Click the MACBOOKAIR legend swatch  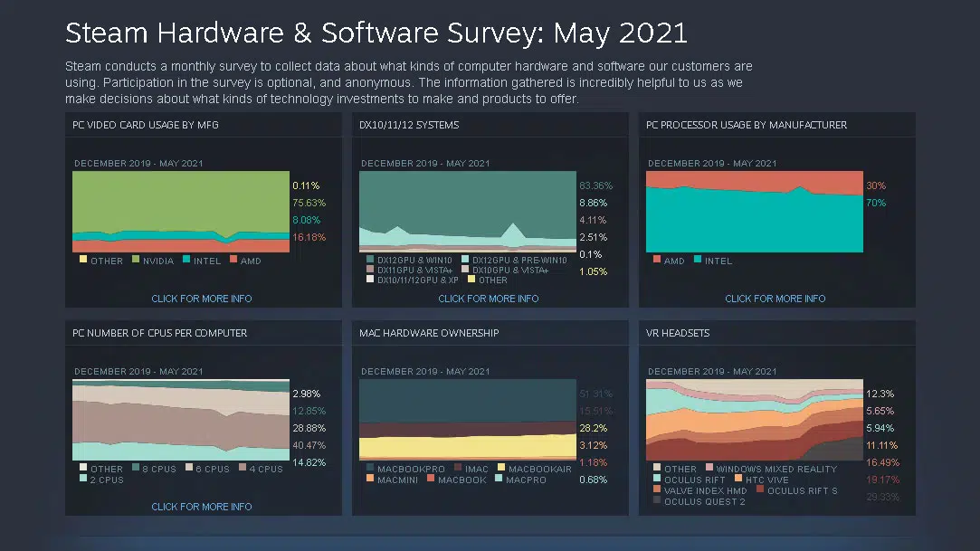[x=501, y=467]
